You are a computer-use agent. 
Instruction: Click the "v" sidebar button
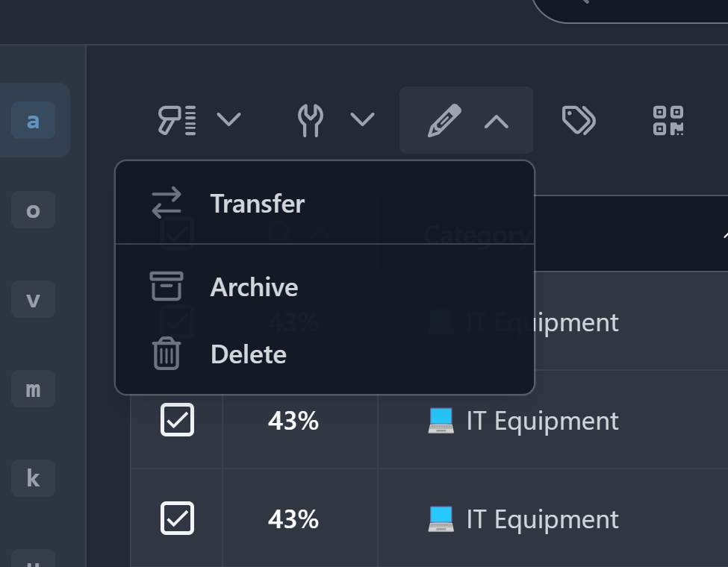pyautogui.click(x=33, y=300)
